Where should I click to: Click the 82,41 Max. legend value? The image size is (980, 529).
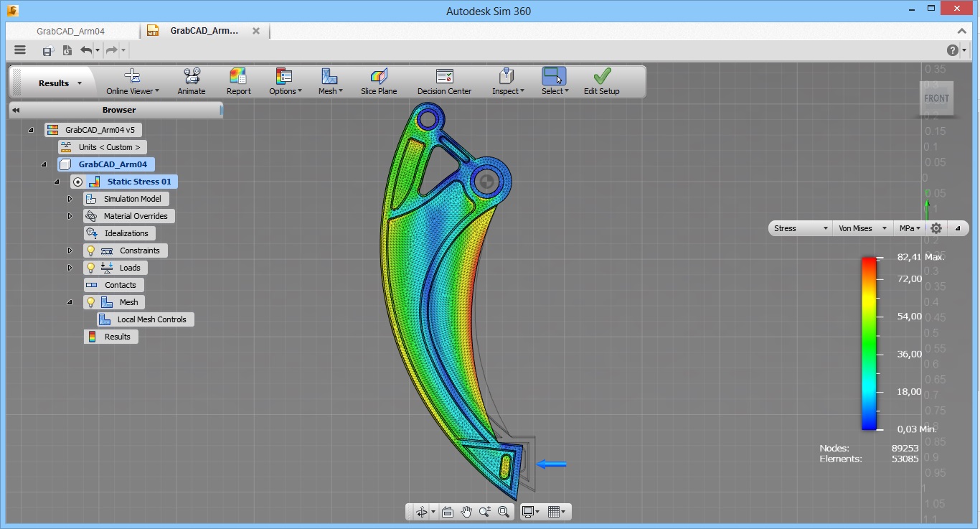(920, 257)
